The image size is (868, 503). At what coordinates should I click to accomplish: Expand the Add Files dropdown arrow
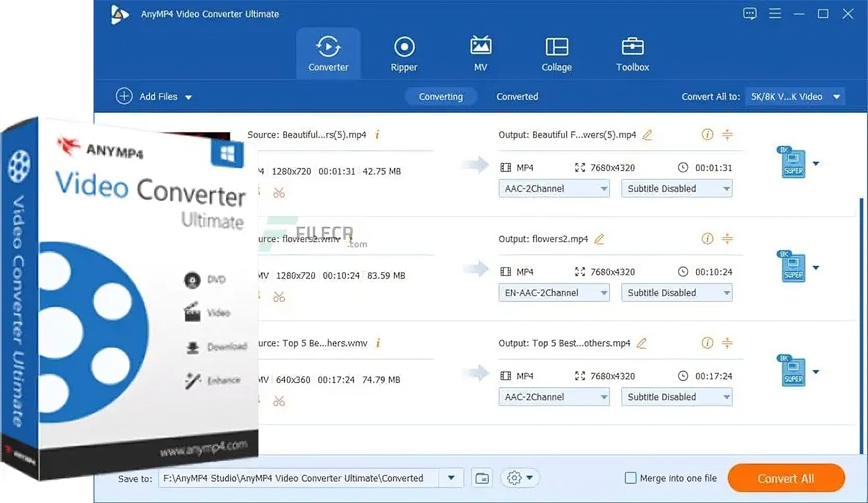tap(188, 97)
